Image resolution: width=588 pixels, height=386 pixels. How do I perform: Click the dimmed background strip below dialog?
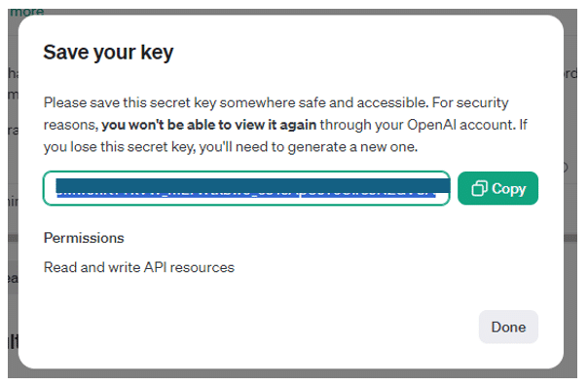pyautogui.click(x=292, y=373)
